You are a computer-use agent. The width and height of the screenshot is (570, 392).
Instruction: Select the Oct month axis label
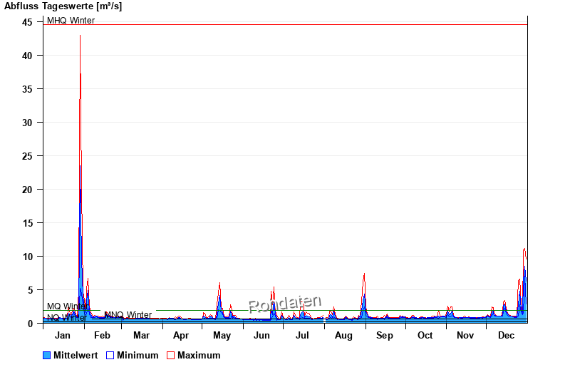(x=425, y=336)
